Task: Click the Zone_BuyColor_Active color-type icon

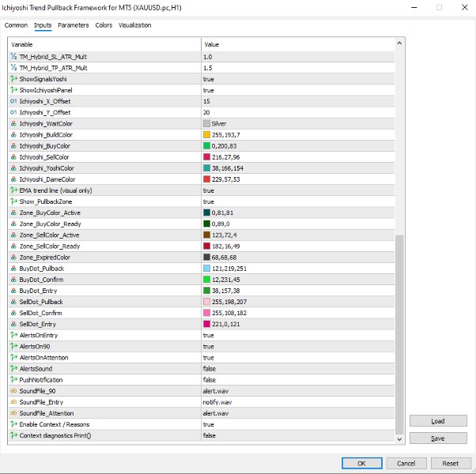Action: [x=13, y=213]
